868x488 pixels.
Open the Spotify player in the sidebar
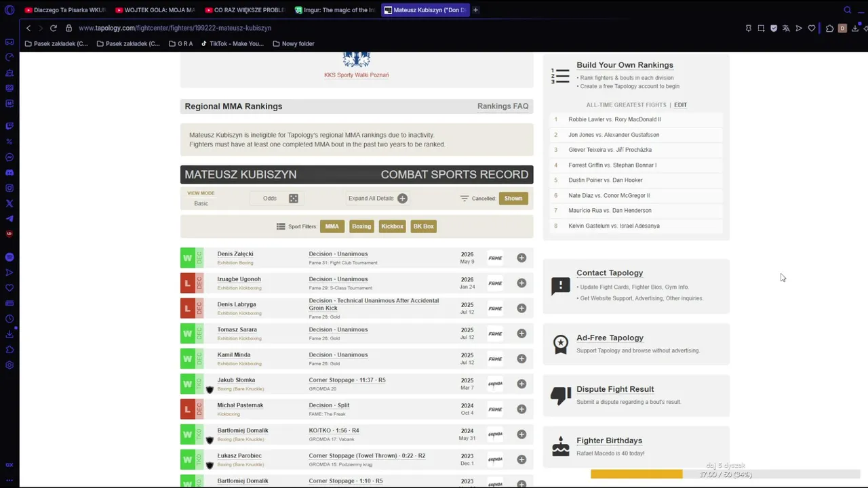click(x=9, y=257)
